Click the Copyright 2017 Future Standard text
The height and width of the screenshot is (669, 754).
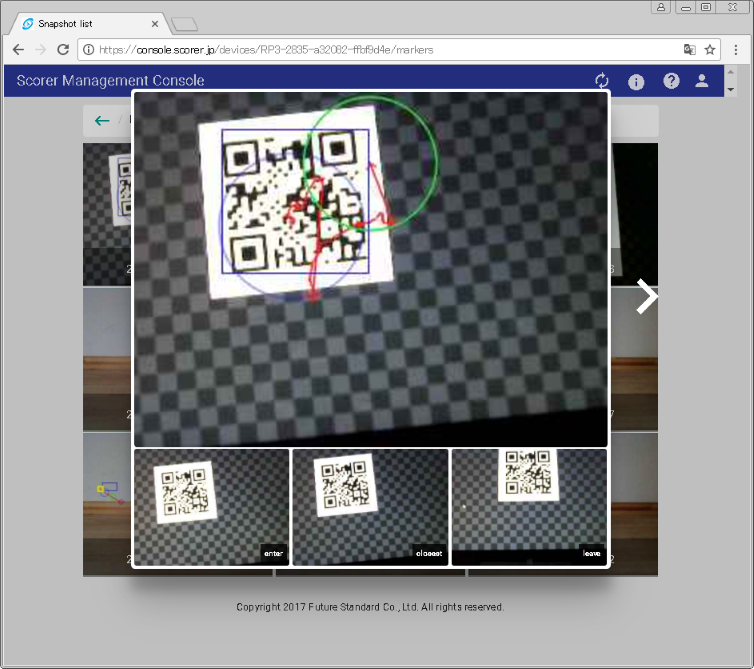(x=370, y=607)
